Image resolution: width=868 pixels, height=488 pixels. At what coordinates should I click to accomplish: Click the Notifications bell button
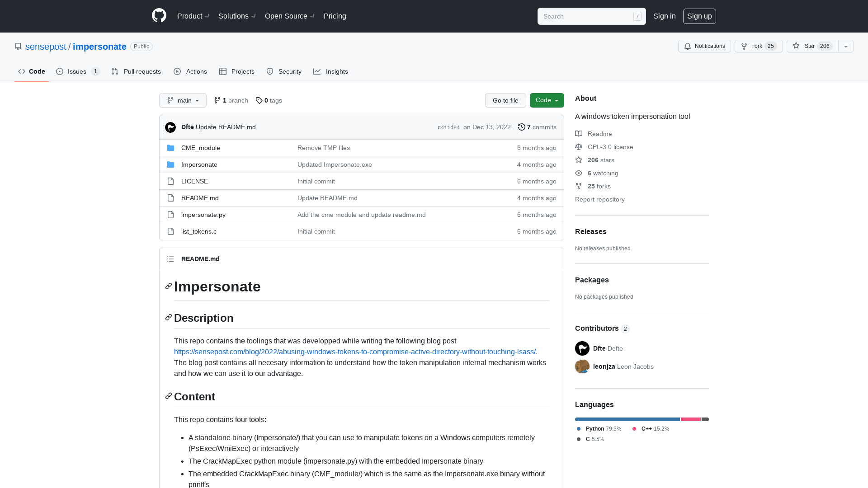tap(704, 46)
